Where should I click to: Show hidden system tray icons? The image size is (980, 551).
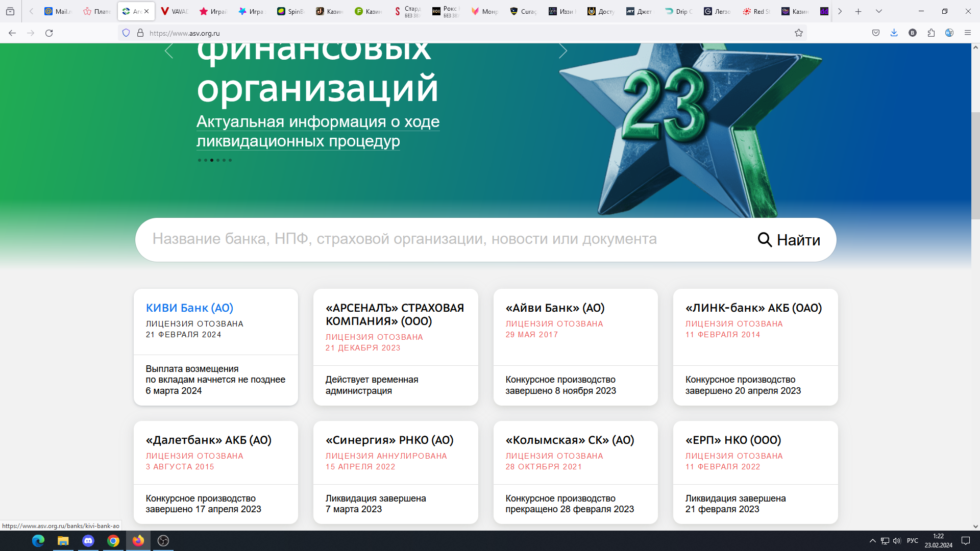point(872,541)
